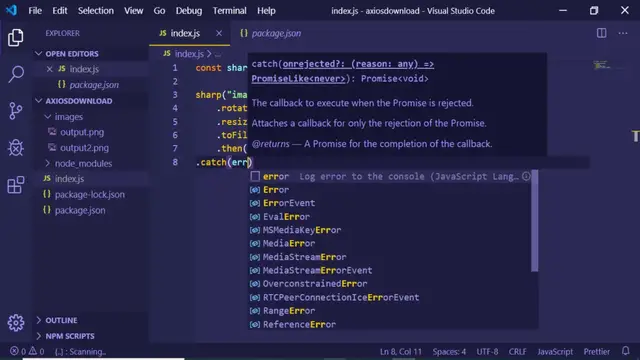
Task: Choose the MediaError suggestion
Action: [x=390, y=244]
